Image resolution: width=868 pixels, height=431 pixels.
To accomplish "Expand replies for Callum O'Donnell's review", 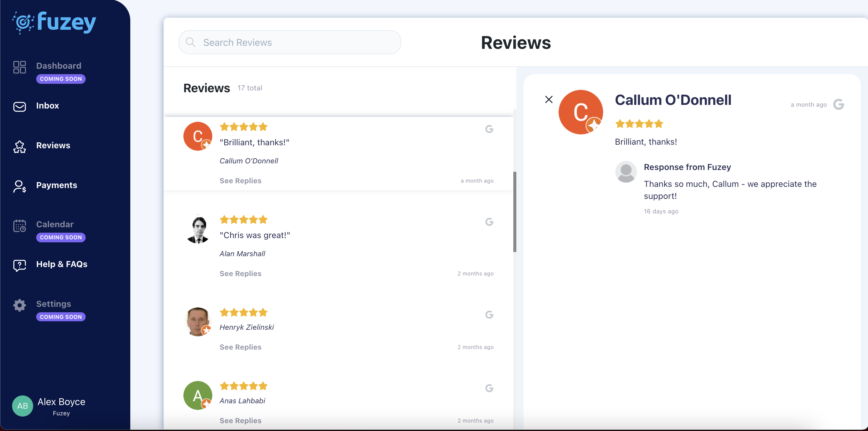I will 240,181.
